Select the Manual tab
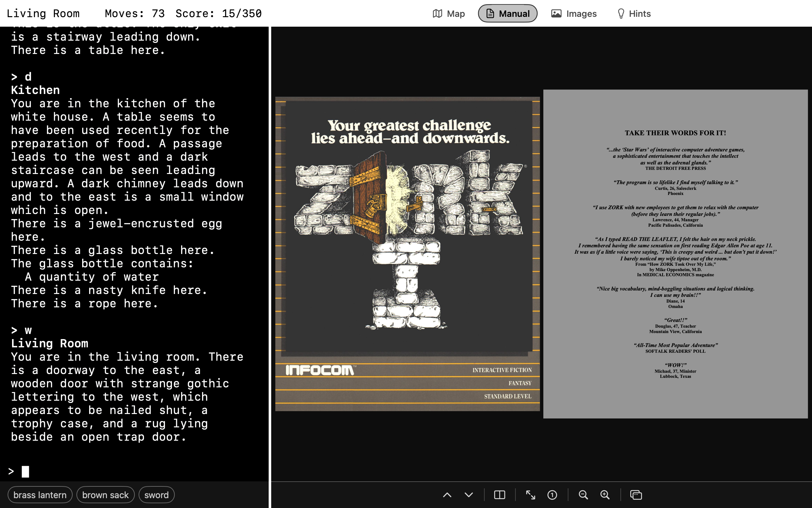 [507, 13]
